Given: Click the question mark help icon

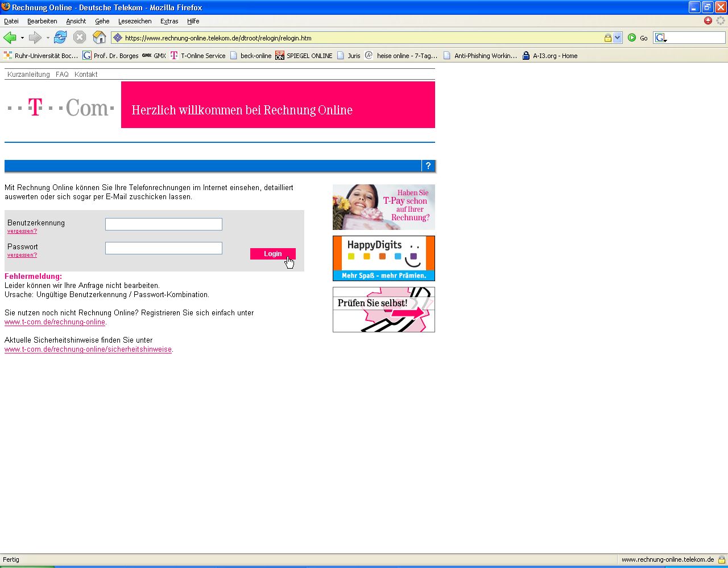Looking at the screenshot, I should click(x=428, y=166).
